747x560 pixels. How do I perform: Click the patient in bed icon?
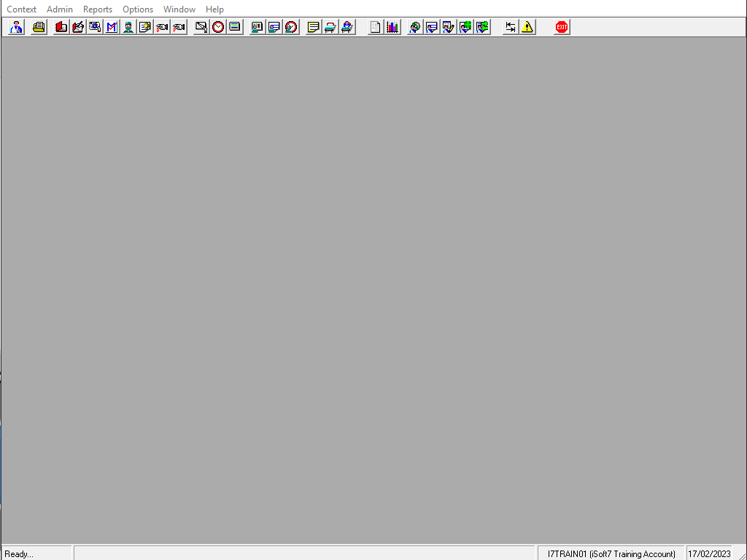347,27
